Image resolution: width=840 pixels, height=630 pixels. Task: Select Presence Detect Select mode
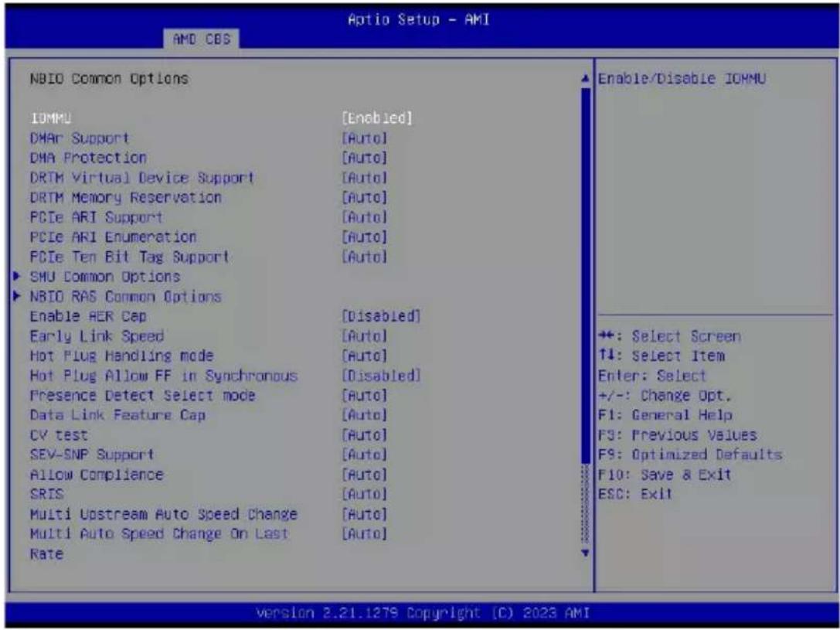142,396
